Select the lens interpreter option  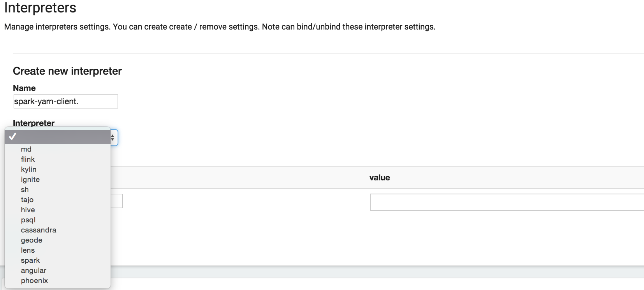tap(28, 250)
